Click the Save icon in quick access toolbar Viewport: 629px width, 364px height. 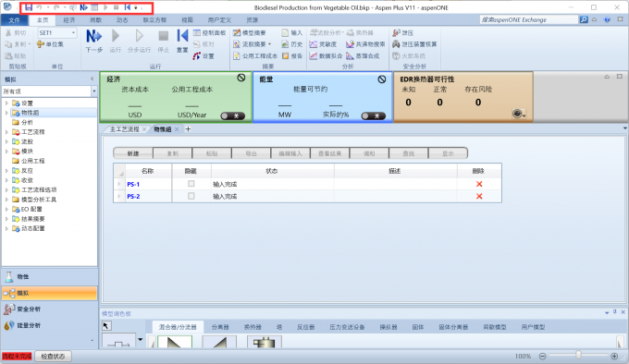pyautogui.click(x=28, y=7)
